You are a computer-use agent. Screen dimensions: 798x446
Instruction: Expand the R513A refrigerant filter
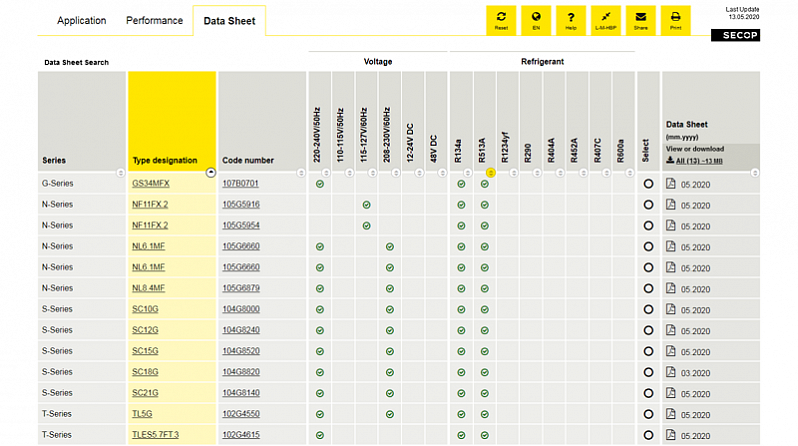(x=491, y=173)
